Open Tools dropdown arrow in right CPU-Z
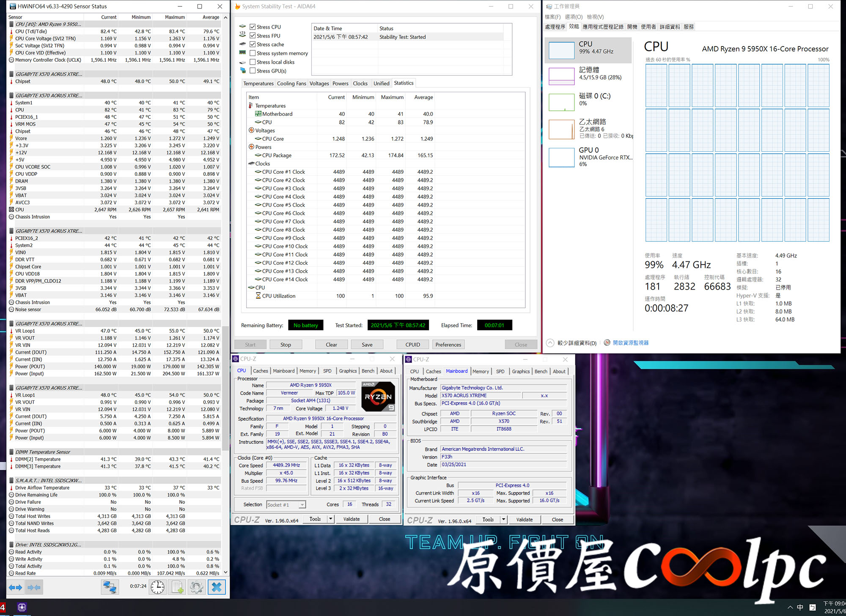Screen dimensions: 846x616 coord(503,520)
